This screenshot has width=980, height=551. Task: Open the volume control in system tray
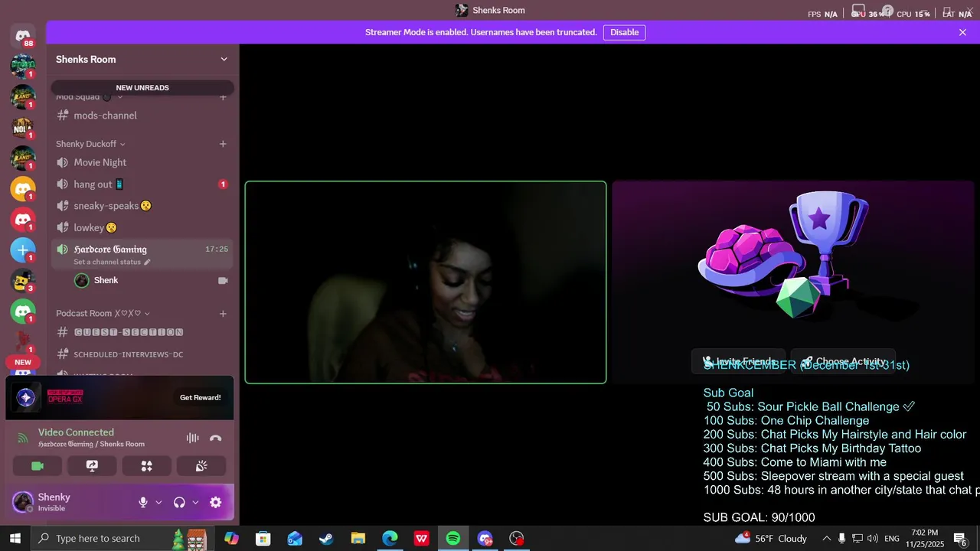click(x=873, y=538)
